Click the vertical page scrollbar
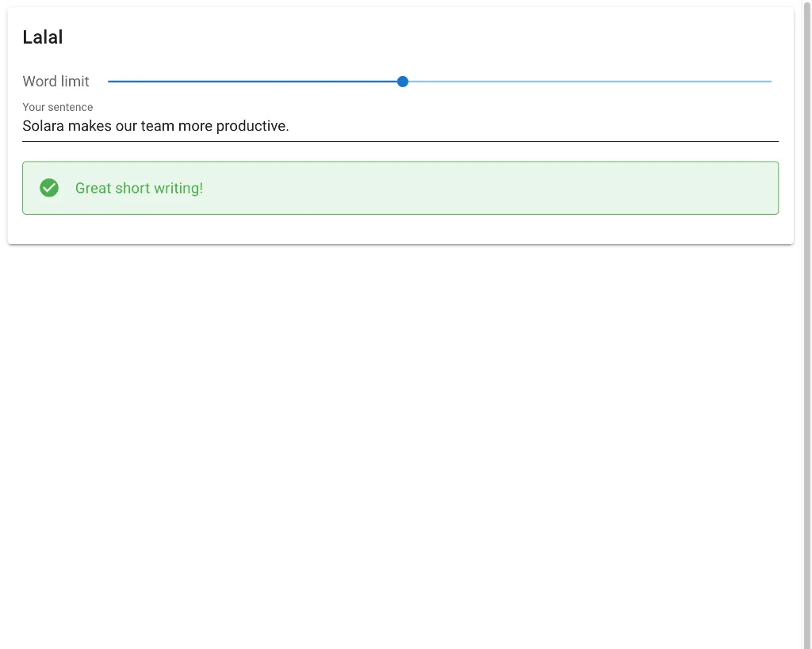This screenshot has height=649, width=812. pyautogui.click(x=807, y=317)
